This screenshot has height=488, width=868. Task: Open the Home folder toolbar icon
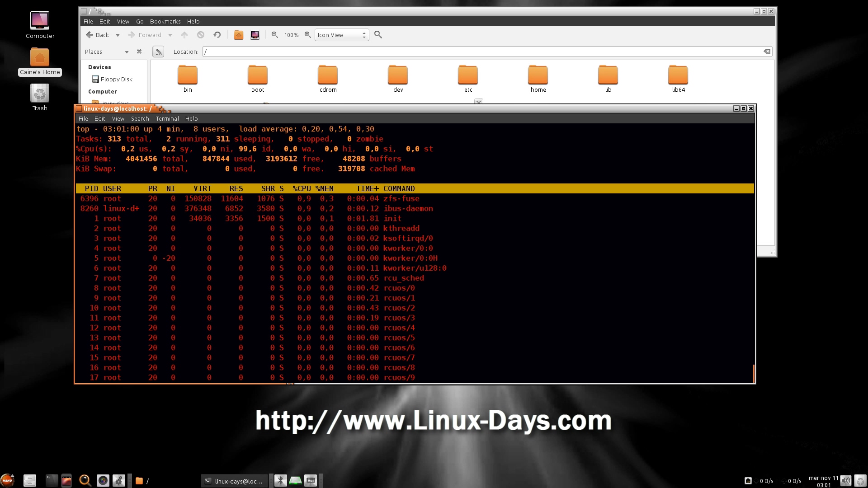(x=239, y=35)
